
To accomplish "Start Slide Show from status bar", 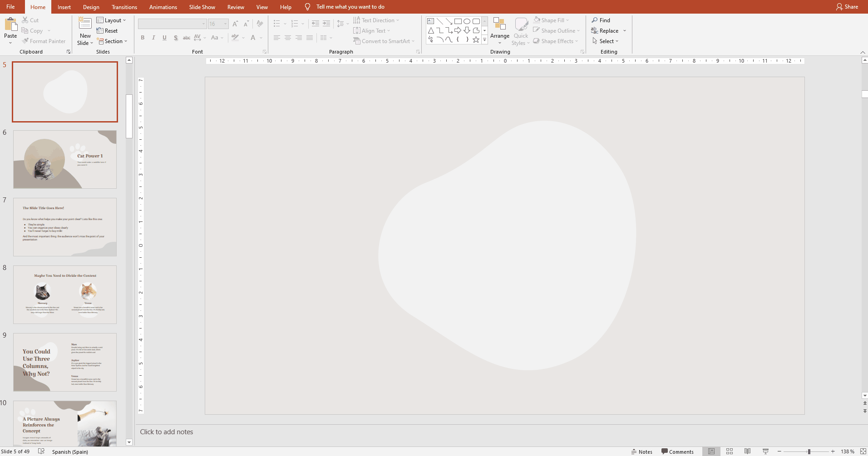I will tap(765, 451).
